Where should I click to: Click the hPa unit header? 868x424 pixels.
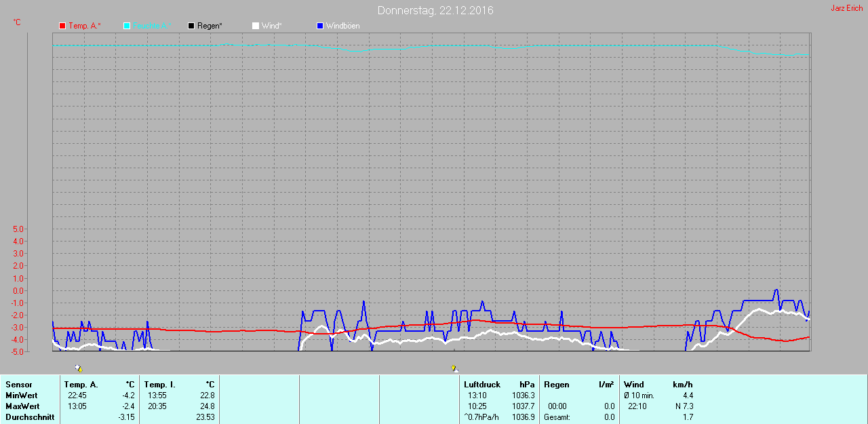(527, 385)
